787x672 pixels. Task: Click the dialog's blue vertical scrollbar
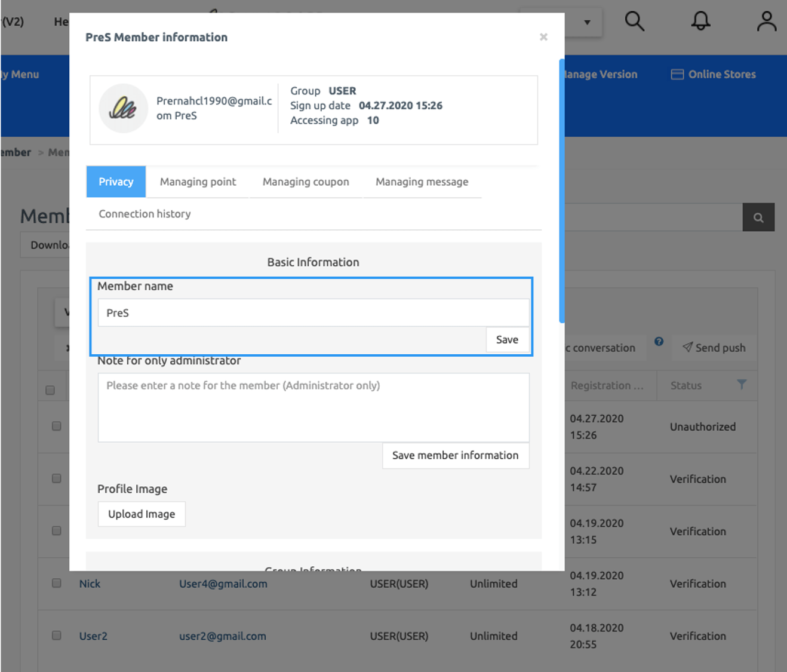561,191
